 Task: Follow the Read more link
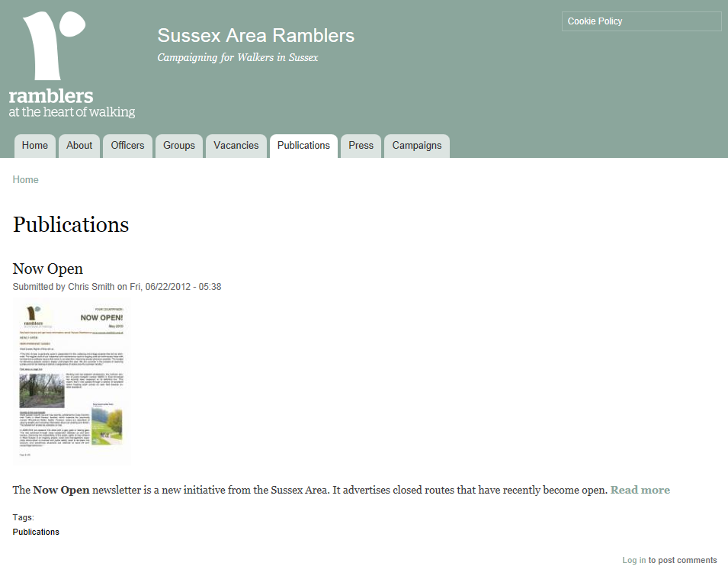[x=640, y=490]
